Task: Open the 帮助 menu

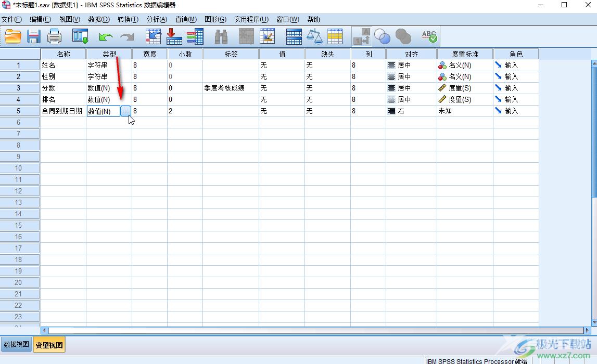Action: click(314, 19)
